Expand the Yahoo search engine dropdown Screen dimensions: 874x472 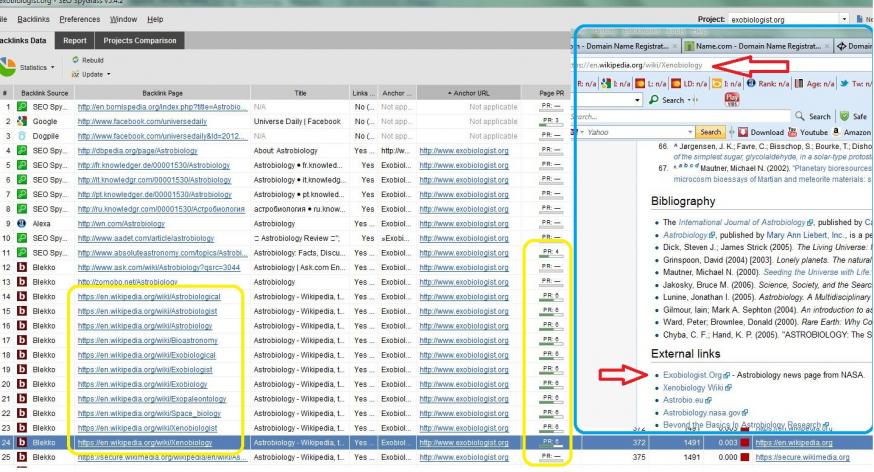pyautogui.click(x=690, y=132)
